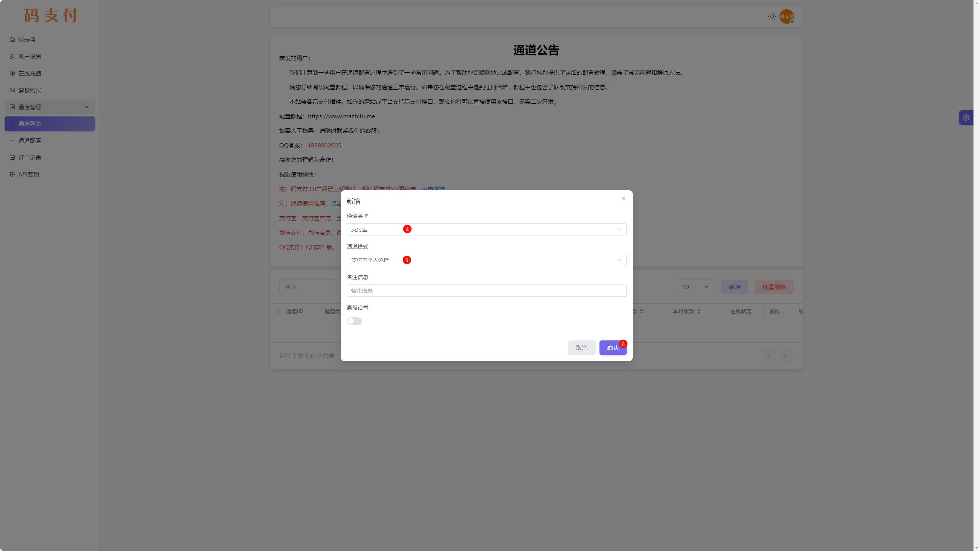
Task: Click the 确认 button
Action: point(612,348)
